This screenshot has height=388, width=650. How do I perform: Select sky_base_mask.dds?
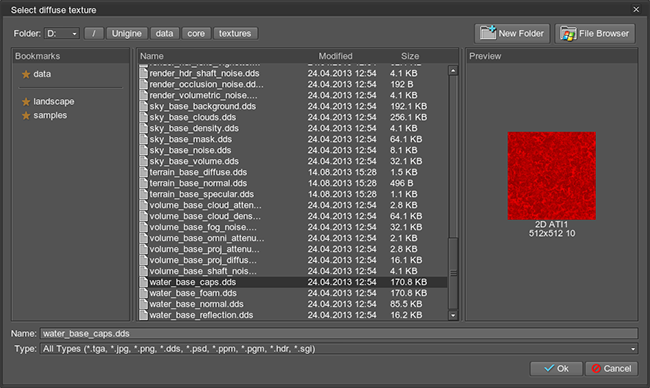[293, 139]
